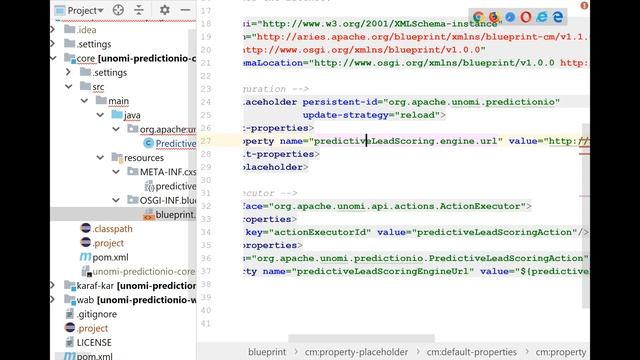Open preview in Opera browser icon
Viewport: 640px width, 360px height.
coord(526,17)
